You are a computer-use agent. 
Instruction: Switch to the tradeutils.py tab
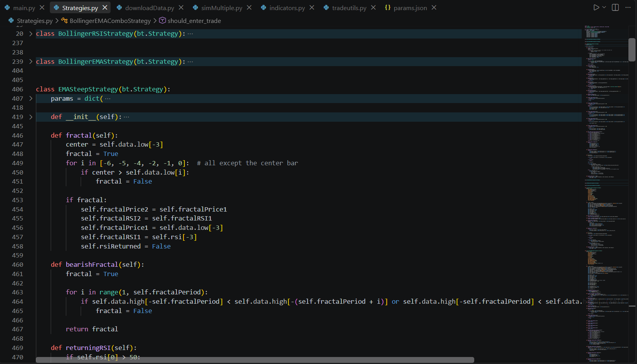point(349,8)
